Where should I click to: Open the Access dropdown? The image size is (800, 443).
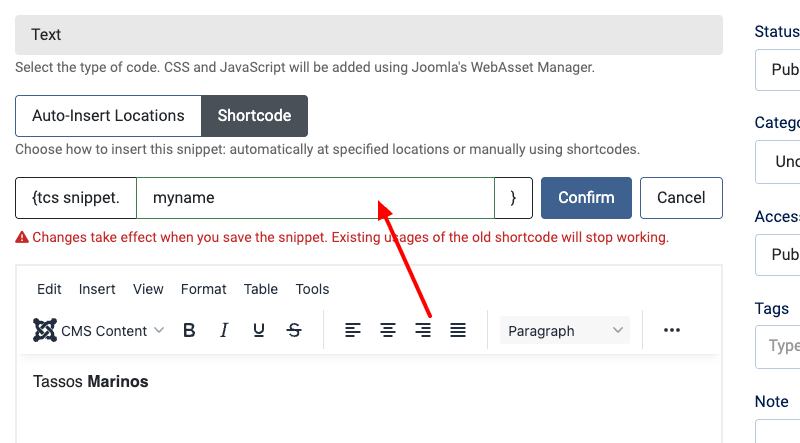click(x=778, y=255)
